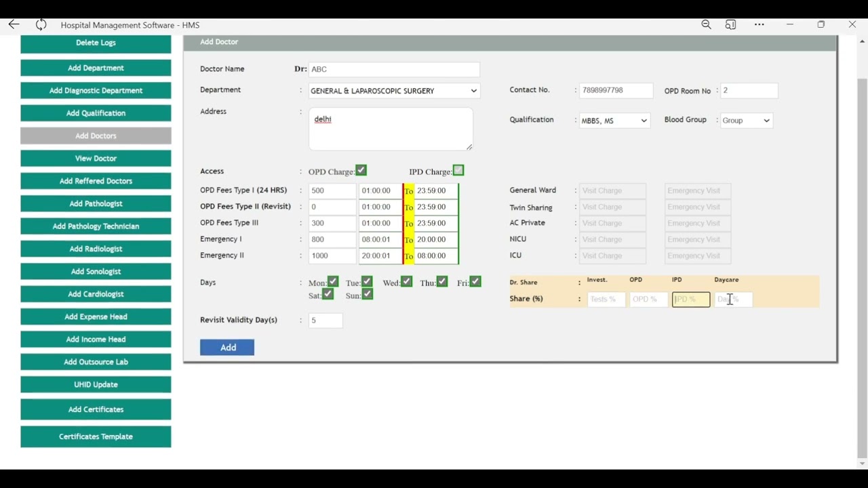Click the page vertical scrollbar
868x488 pixels.
[x=862, y=268]
